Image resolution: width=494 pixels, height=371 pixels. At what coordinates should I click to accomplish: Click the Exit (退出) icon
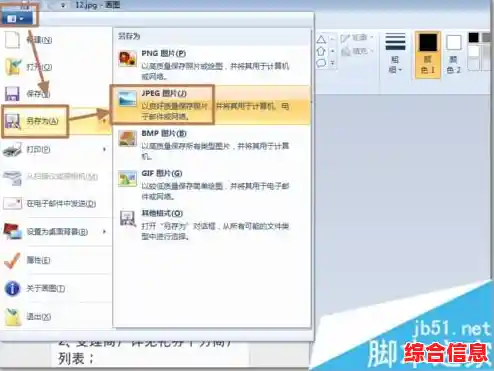pos(13,317)
